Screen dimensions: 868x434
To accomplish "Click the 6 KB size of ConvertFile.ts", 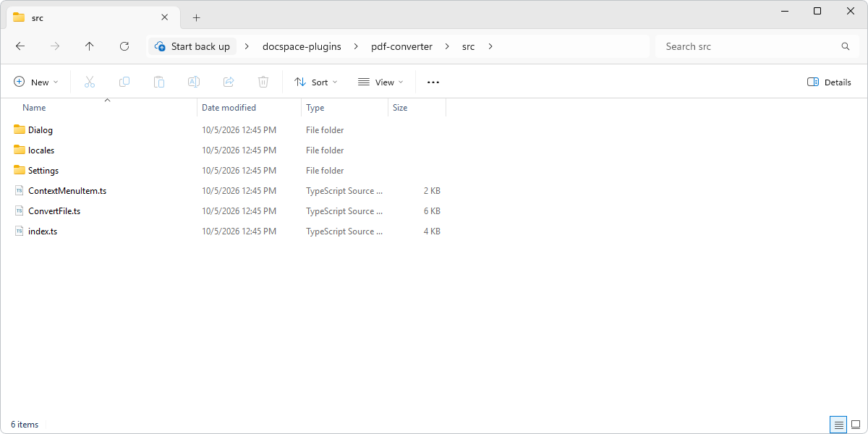I will coord(432,211).
